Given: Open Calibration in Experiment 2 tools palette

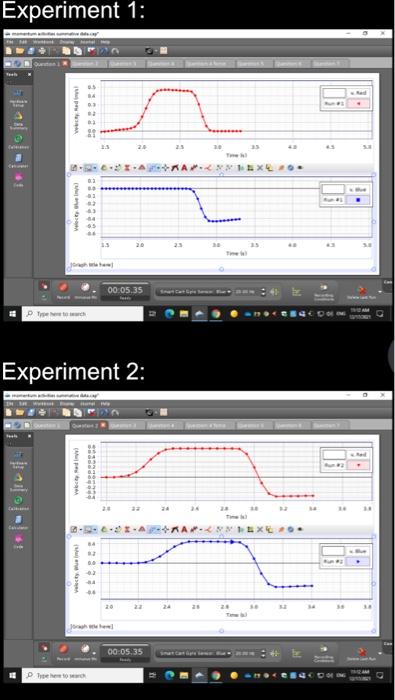Looking at the screenshot, I should click(x=18, y=502).
